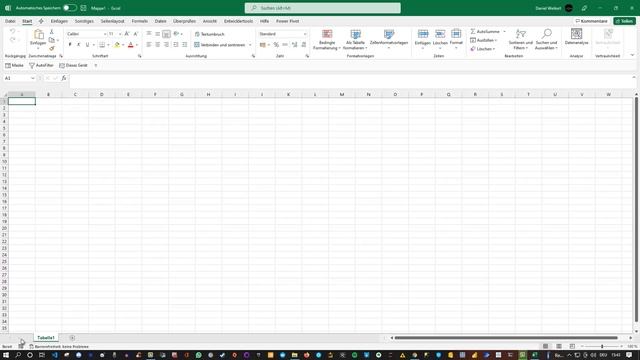Image resolution: width=640 pixels, height=360 pixels.
Task: Switch to the Ansicht tab
Action: click(210, 21)
